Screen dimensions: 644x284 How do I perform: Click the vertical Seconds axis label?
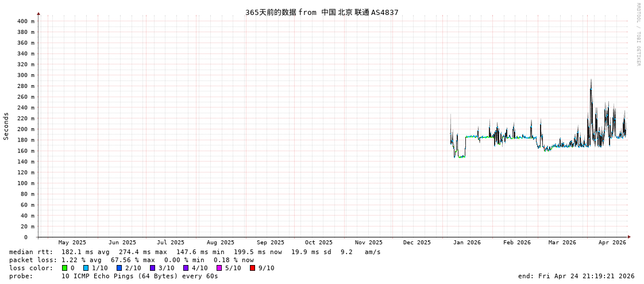click(x=6, y=126)
